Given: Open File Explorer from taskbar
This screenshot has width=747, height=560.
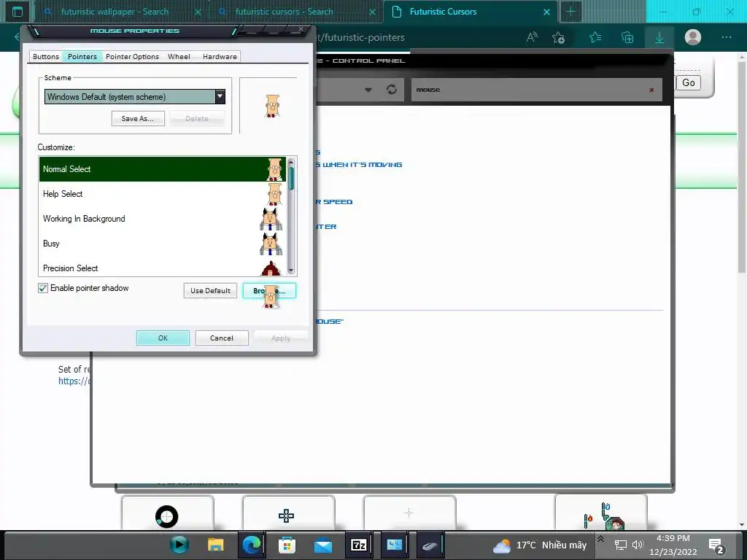Looking at the screenshot, I should [215, 545].
